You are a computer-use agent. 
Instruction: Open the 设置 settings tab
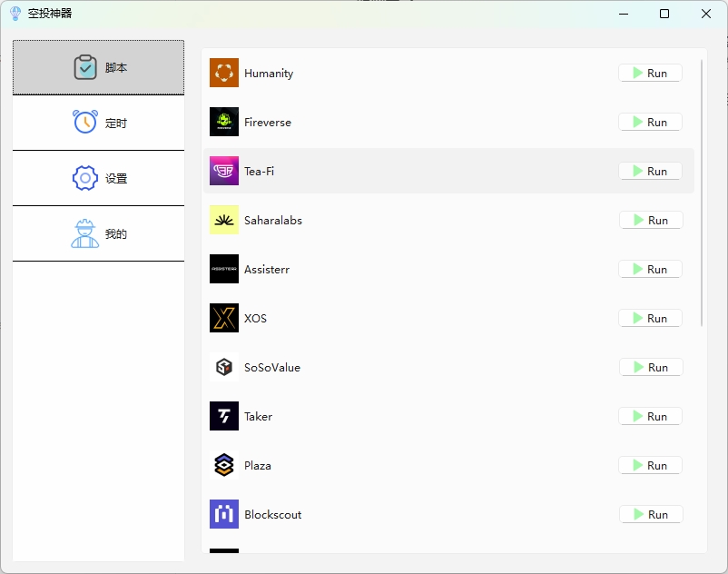(99, 178)
